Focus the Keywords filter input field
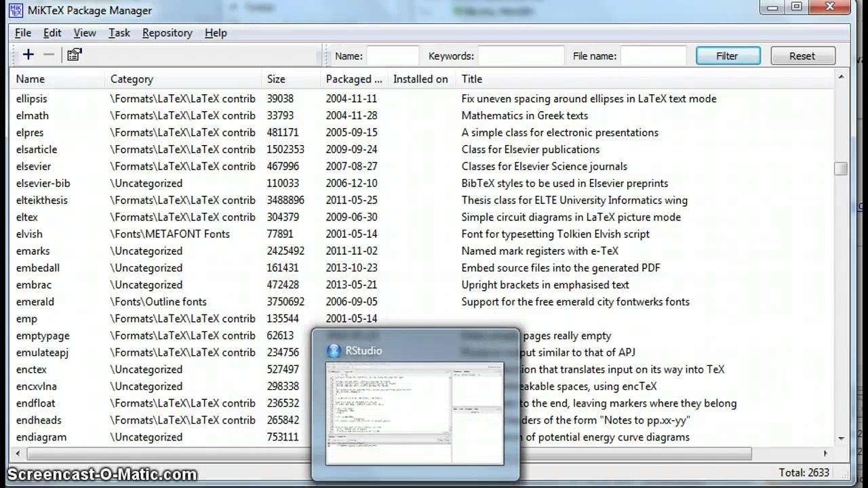The width and height of the screenshot is (868, 488). 521,56
